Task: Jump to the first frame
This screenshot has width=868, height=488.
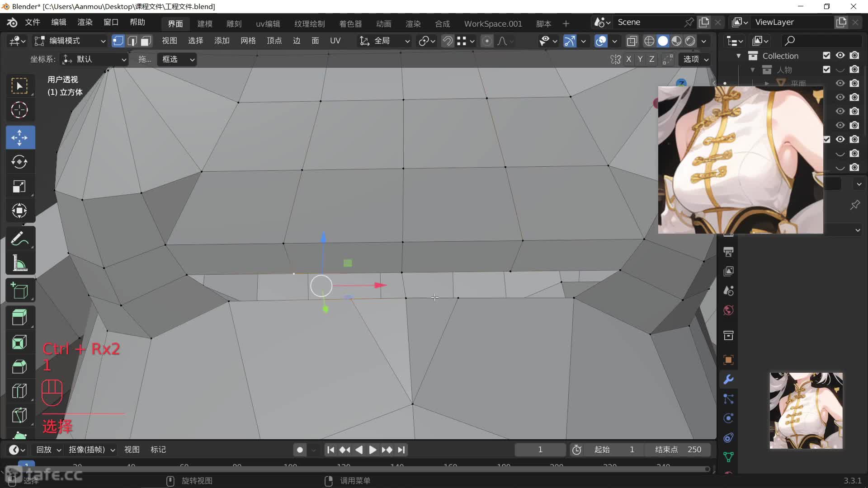Action: click(x=330, y=450)
